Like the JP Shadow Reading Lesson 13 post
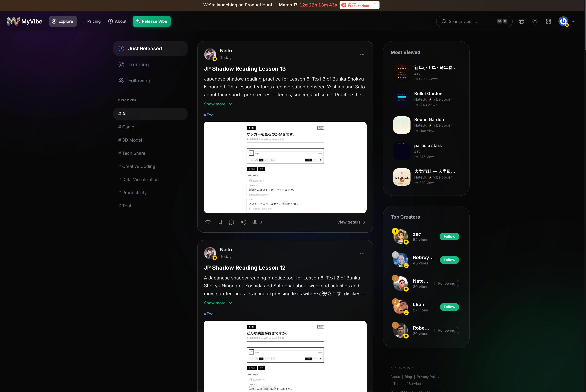 click(x=208, y=222)
